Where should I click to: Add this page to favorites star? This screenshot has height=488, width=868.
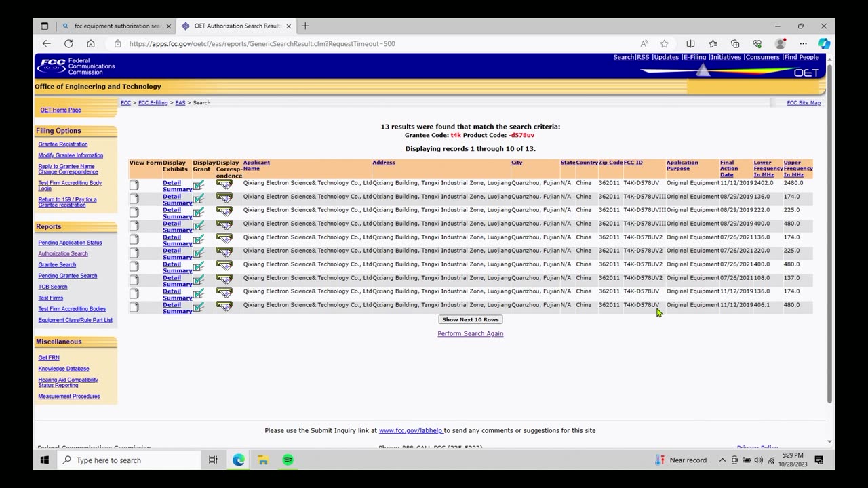(x=665, y=43)
